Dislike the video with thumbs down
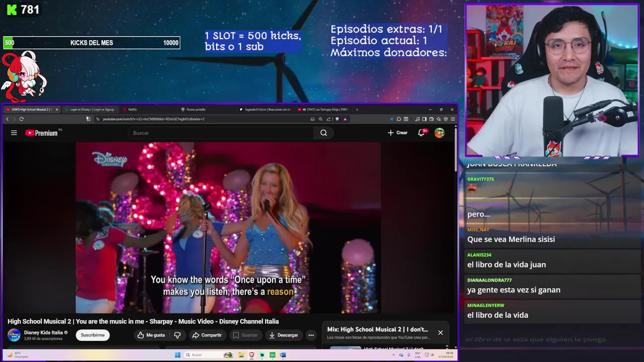Viewport: 644px width, 362px height. point(177,335)
